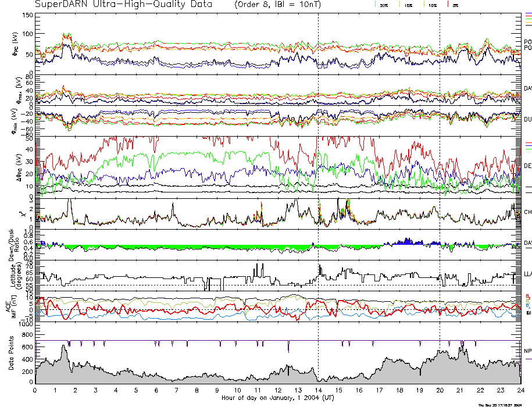Click the x-axis label Hour of day on January 1 2004
Screen dimensions: 532x407
point(278,398)
